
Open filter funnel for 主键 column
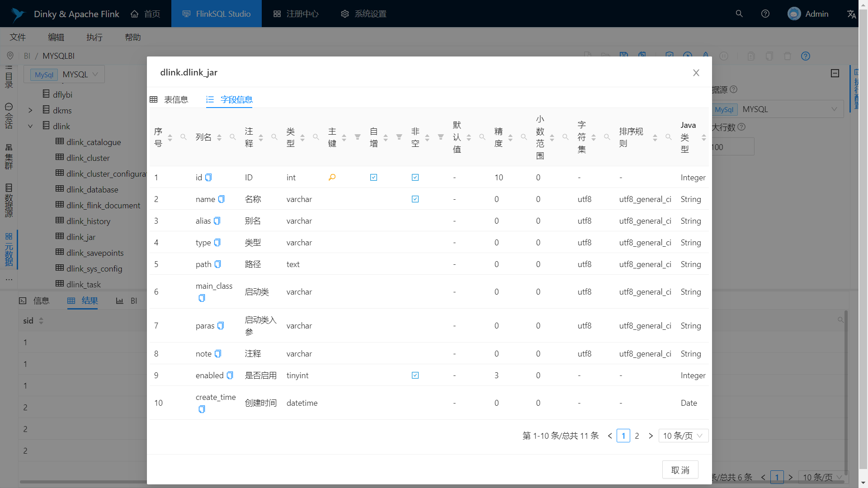[358, 137]
